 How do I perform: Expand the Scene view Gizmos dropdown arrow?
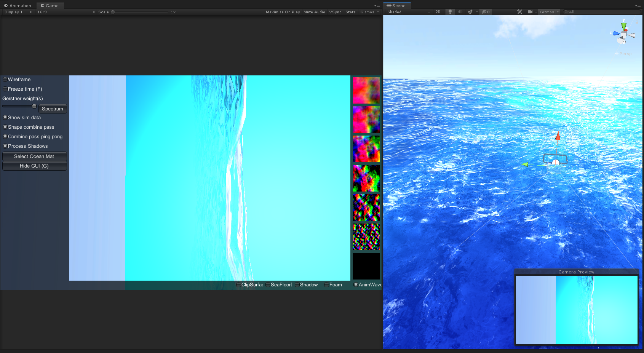(558, 12)
